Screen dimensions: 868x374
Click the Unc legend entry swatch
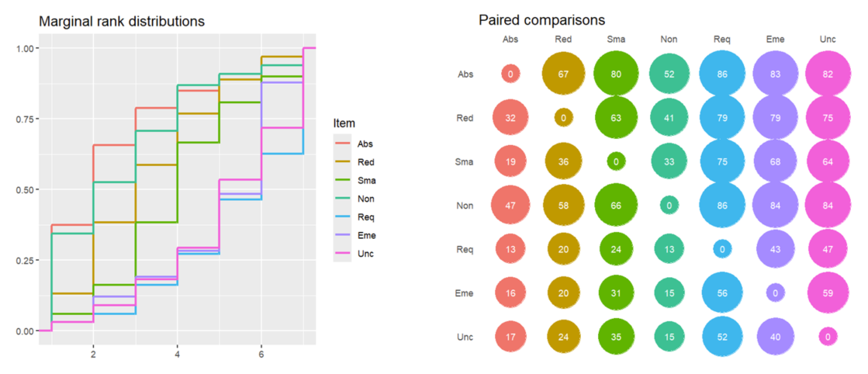coord(341,253)
